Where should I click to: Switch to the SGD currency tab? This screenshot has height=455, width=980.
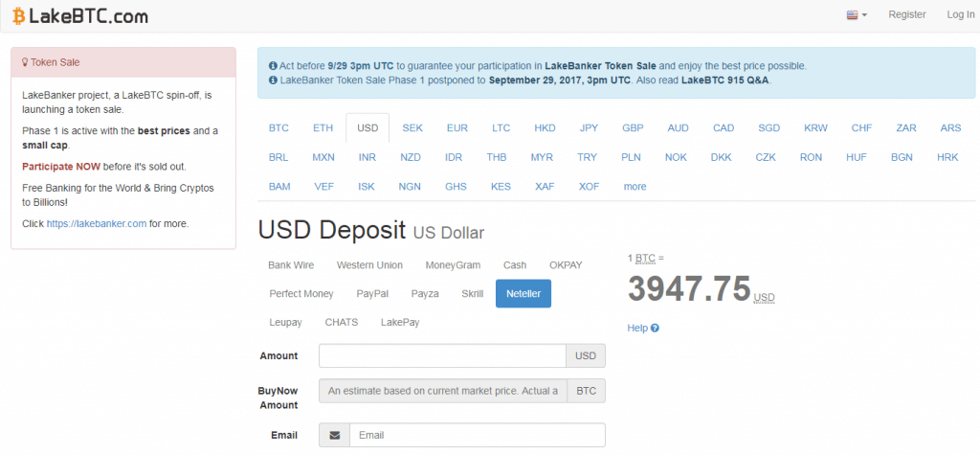(769, 127)
